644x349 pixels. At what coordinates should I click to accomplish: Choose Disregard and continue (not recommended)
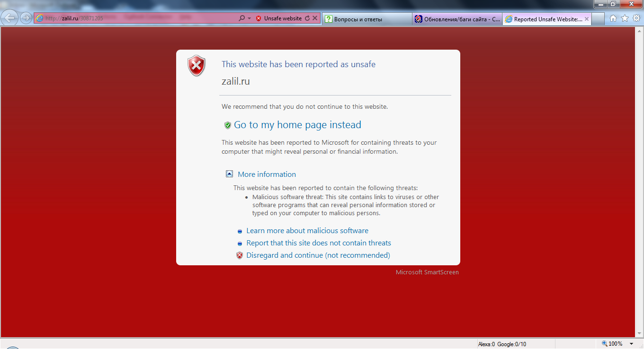[x=318, y=255]
